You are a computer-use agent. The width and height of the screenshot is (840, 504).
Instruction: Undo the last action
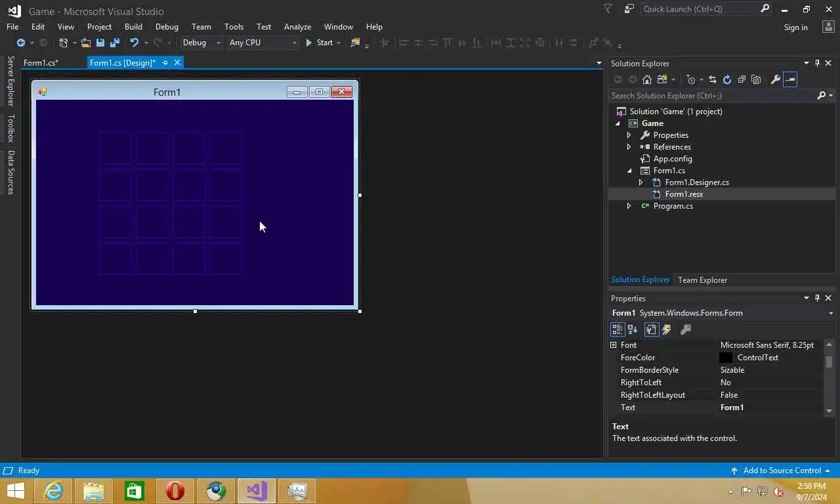[x=135, y=43]
